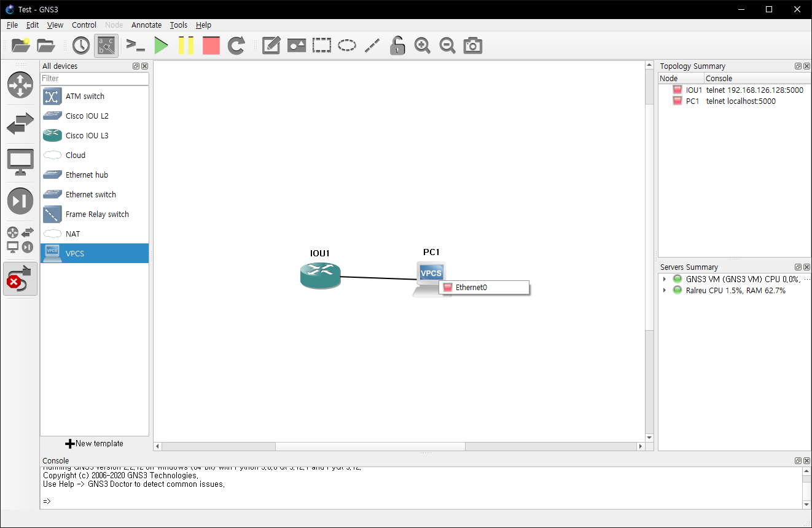Click the IOU1 router on canvas

coord(320,275)
